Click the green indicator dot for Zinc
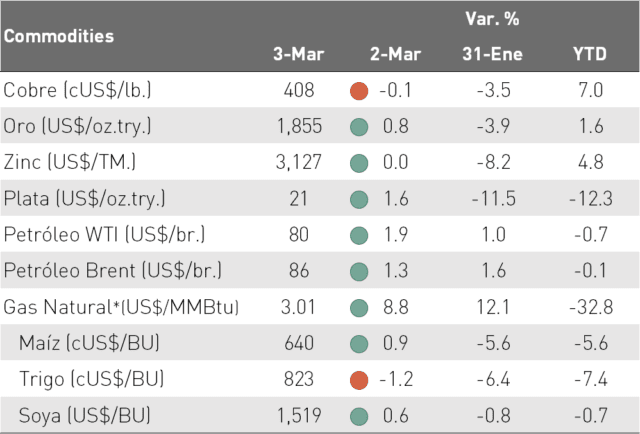 (x=359, y=163)
